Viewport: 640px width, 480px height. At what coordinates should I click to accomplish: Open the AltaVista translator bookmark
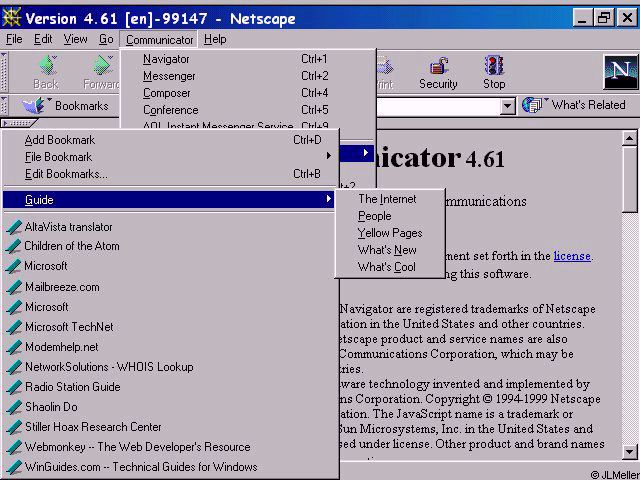68,227
